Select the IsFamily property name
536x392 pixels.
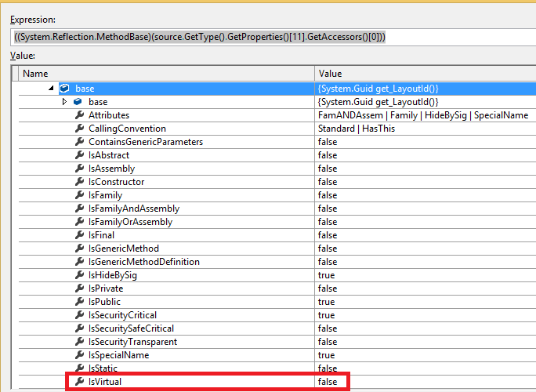pyautogui.click(x=105, y=195)
